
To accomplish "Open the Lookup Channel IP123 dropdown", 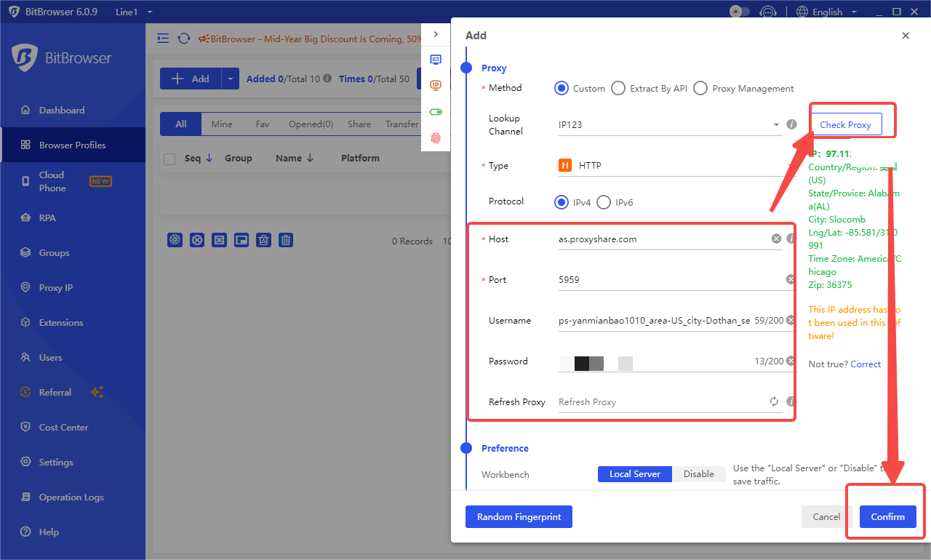I will [x=669, y=124].
